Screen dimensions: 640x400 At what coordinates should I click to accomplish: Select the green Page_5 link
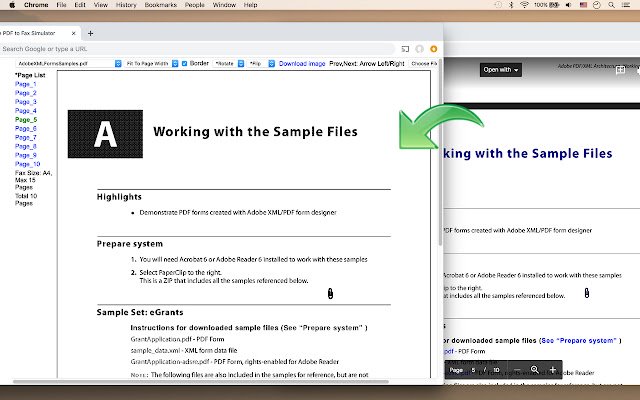[26, 120]
